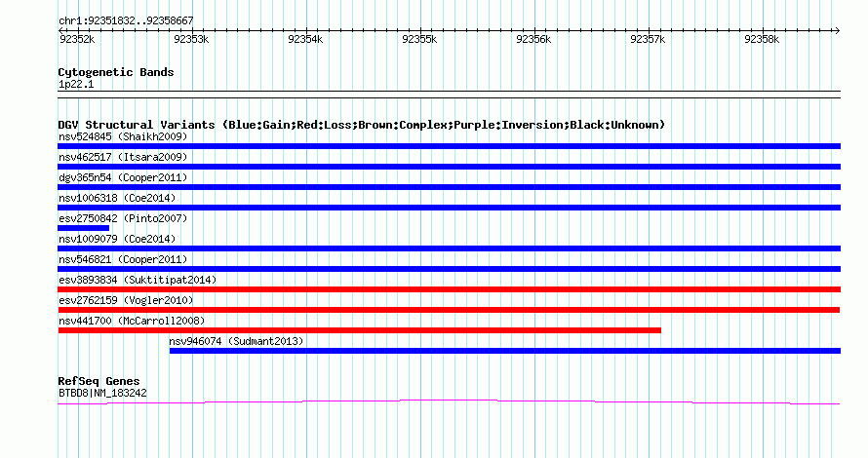Viewport: 868px width, 458px height.
Task: Click the esv2762159 (Vogler2010) label
Action: 126,300
